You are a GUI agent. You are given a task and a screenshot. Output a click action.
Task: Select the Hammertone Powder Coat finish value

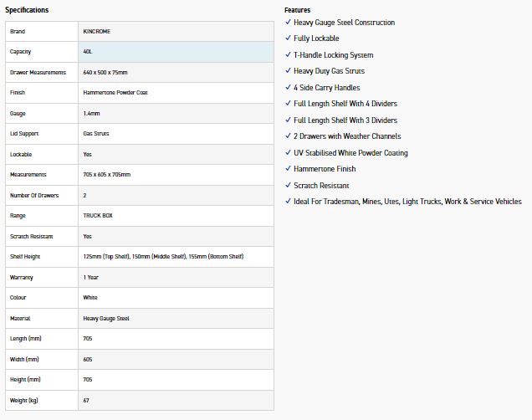tap(116, 93)
